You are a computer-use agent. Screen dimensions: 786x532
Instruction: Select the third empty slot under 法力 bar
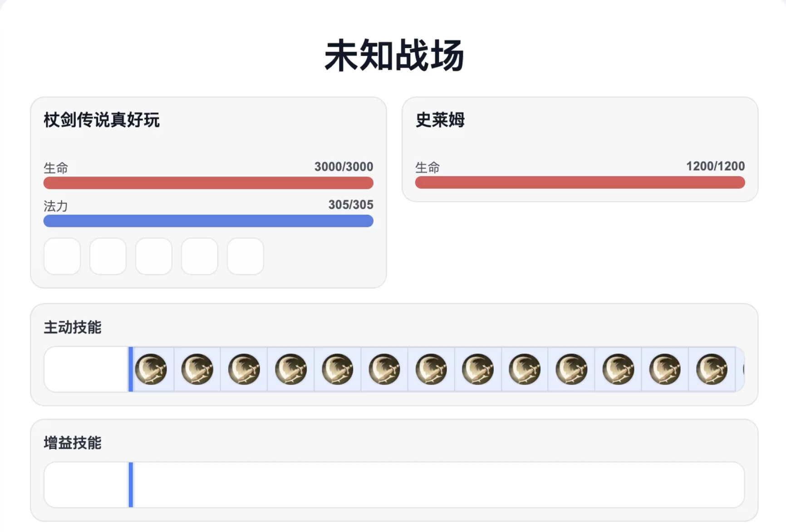pyautogui.click(x=154, y=256)
